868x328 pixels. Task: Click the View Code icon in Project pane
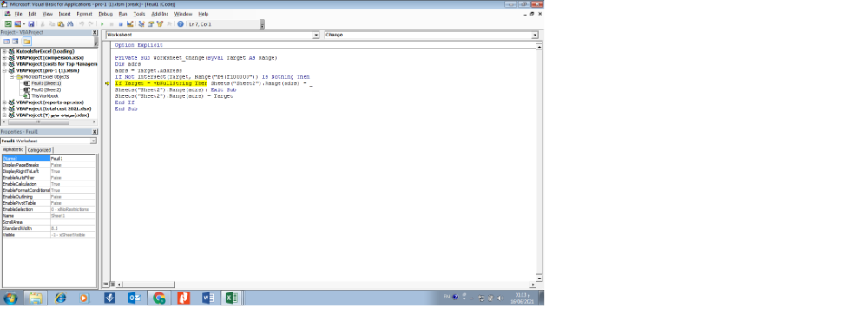7,42
